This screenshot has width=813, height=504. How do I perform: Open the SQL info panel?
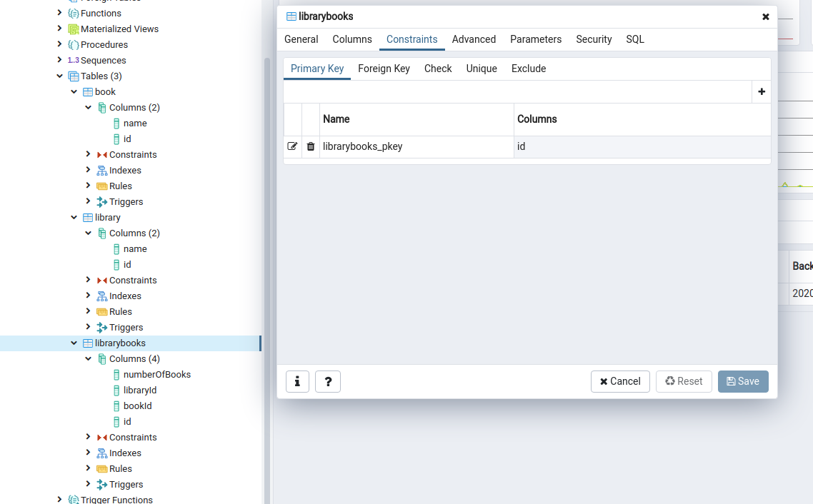click(x=297, y=381)
